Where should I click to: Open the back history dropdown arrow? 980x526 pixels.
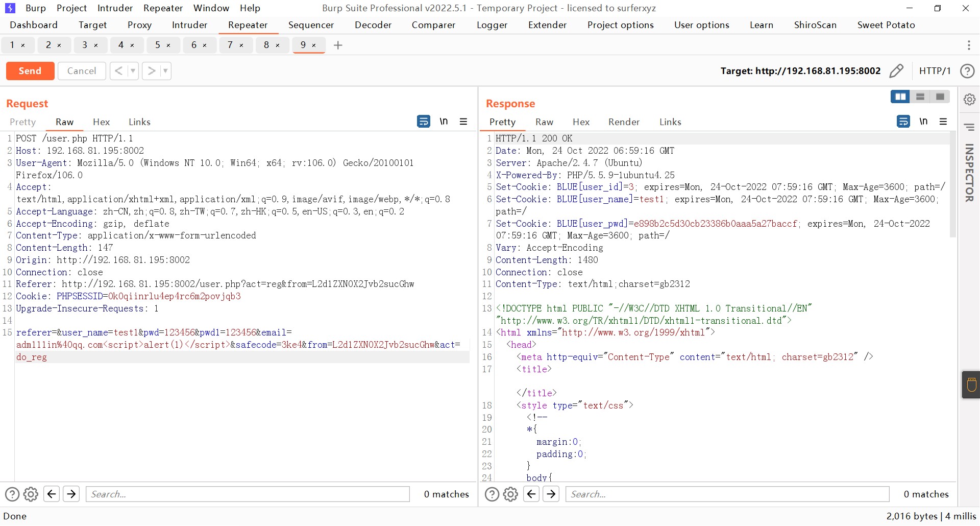[x=133, y=71]
